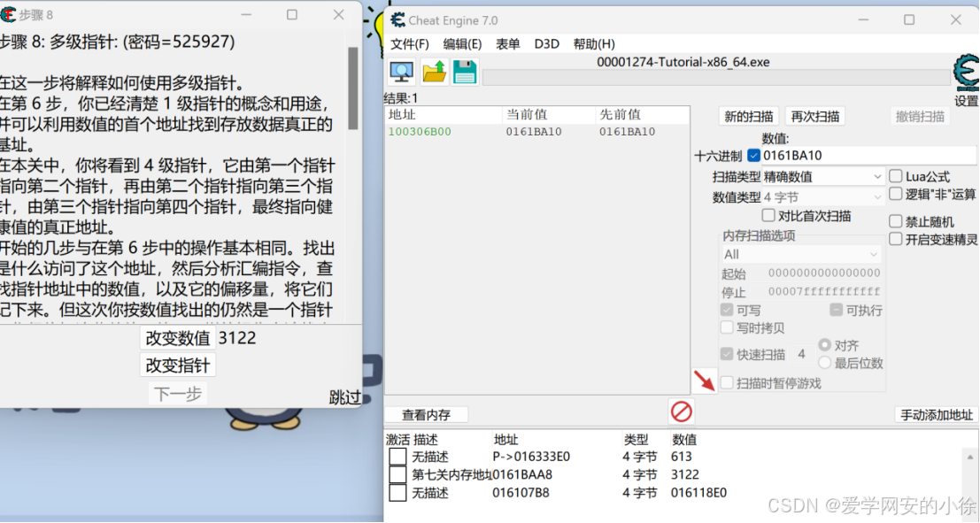980x523 pixels.
Task: Open the 扫描类型 精确数值 dropdown
Action: click(823, 177)
